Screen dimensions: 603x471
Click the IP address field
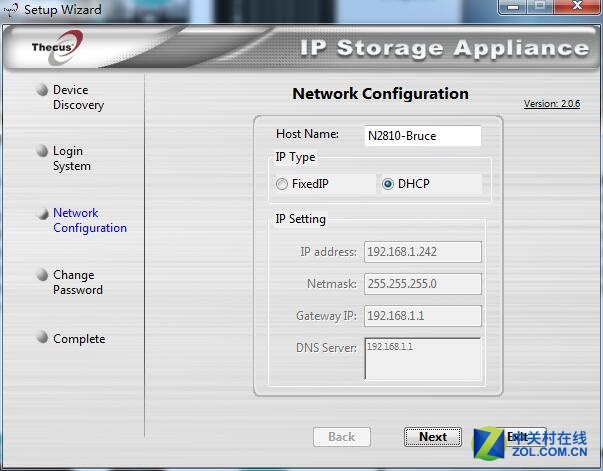[423, 252]
